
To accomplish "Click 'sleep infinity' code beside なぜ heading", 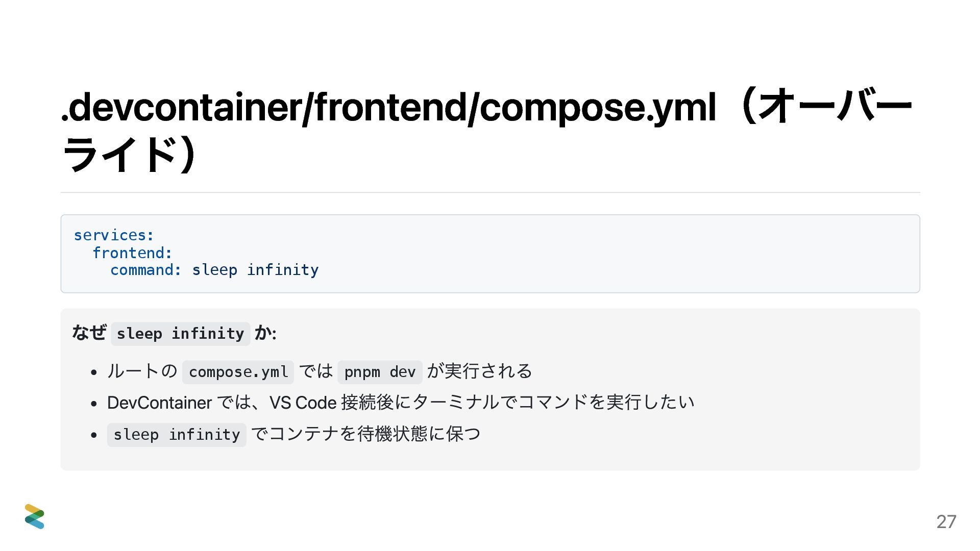I will point(180,334).
